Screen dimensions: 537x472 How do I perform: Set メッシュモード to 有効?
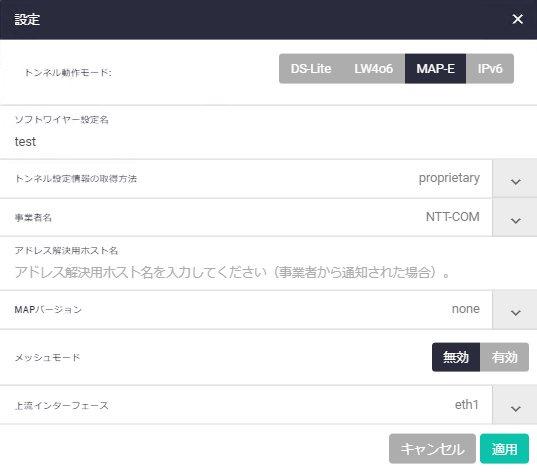504,357
